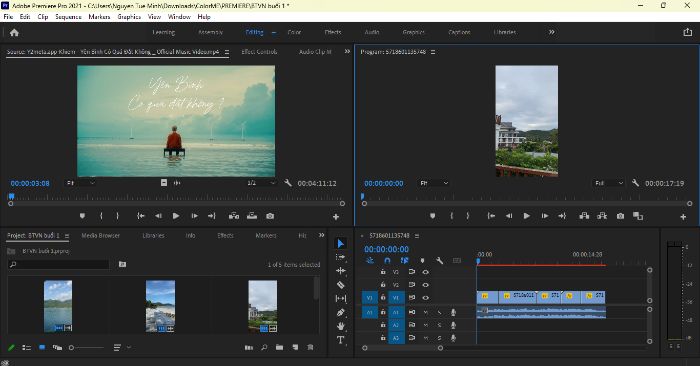700x366 pixels.
Task: Open Source playback resolution 1/2 dropdown
Action: pos(262,183)
